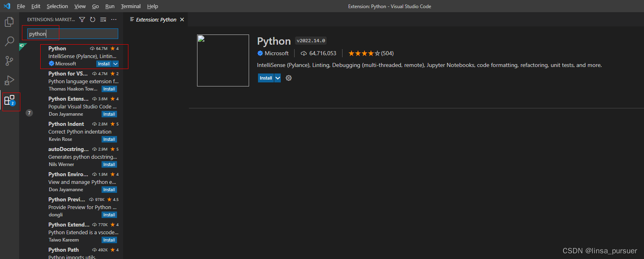The height and width of the screenshot is (259, 644).
Task: Click the v2022.14.0 version label
Action: 311,41
